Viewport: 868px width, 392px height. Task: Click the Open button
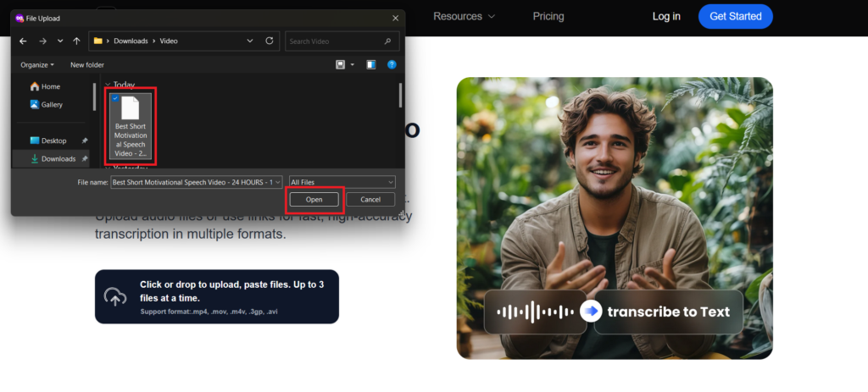click(314, 200)
